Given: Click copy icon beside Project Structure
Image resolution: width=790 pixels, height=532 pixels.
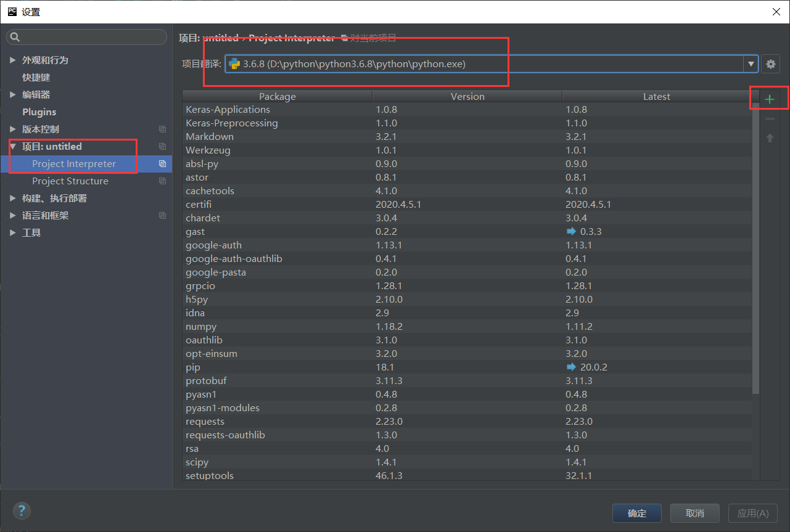Looking at the screenshot, I should click(162, 181).
